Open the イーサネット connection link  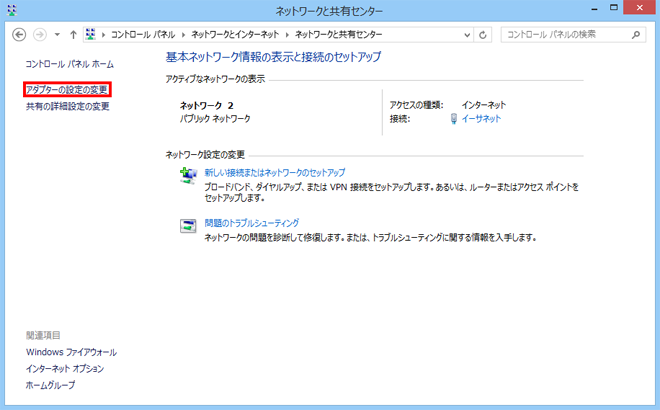click(x=481, y=119)
